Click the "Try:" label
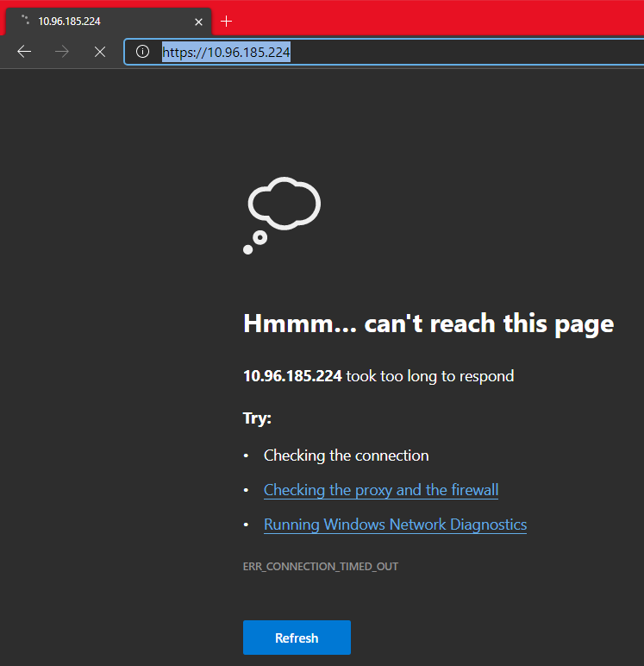The image size is (644, 666). tap(257, 418)
